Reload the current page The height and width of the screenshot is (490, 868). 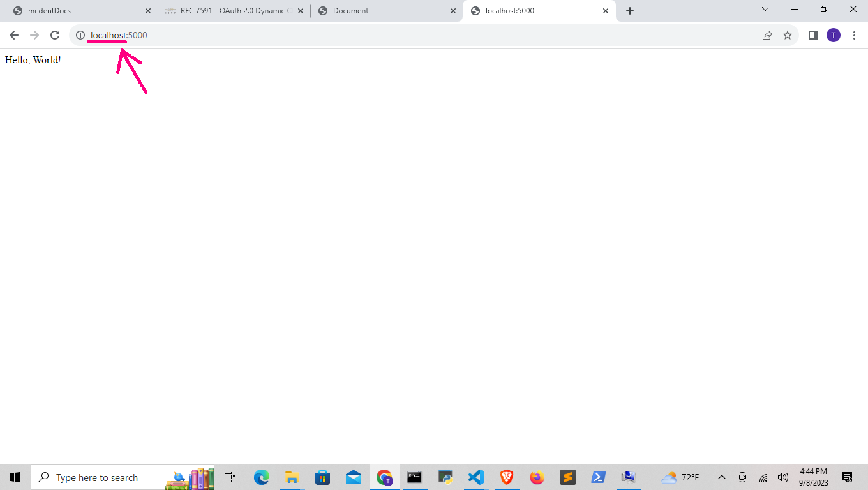point(55,35)
